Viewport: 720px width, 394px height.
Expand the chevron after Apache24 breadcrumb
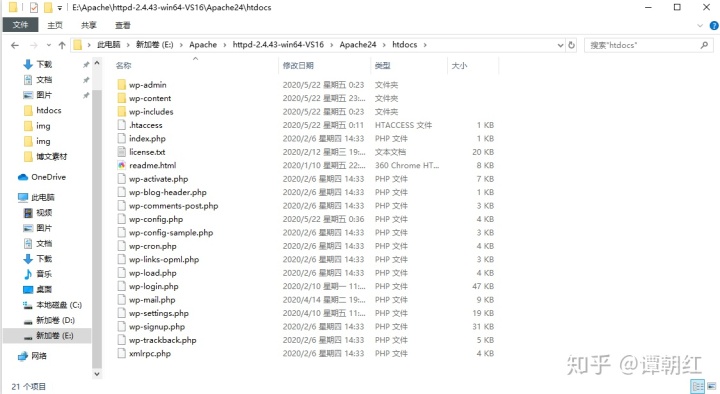384,45
